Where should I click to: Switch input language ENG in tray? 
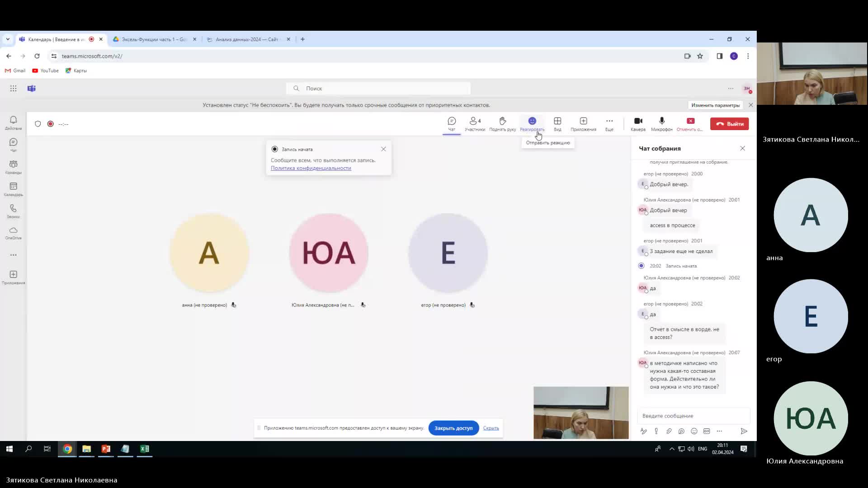pos(702,449)
